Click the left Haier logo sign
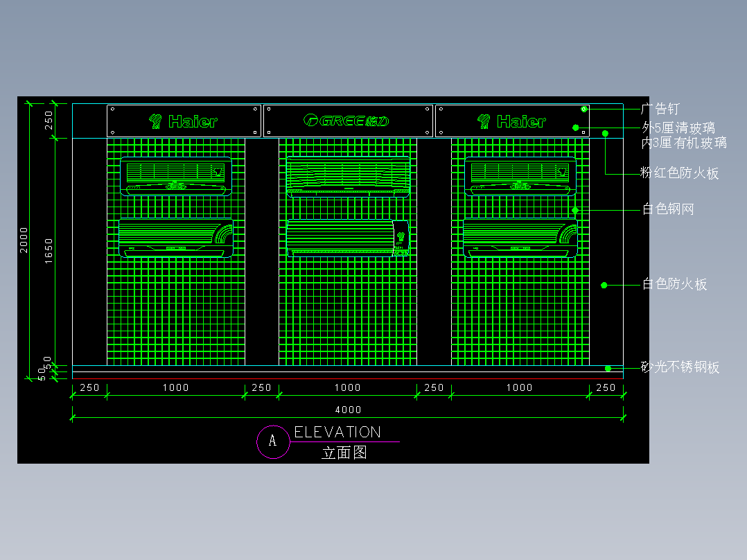 point(184,121)
